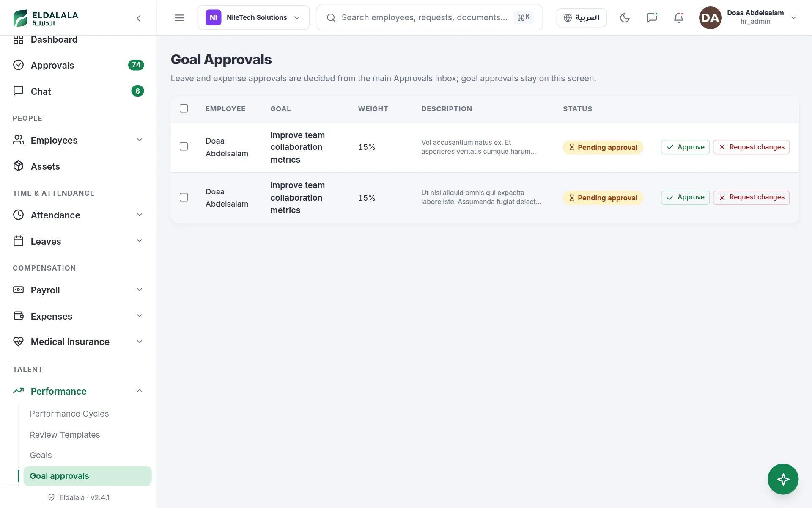Expand the Payroll submenu chevron
The image size is (812, 508).
(x=140, y=290)
